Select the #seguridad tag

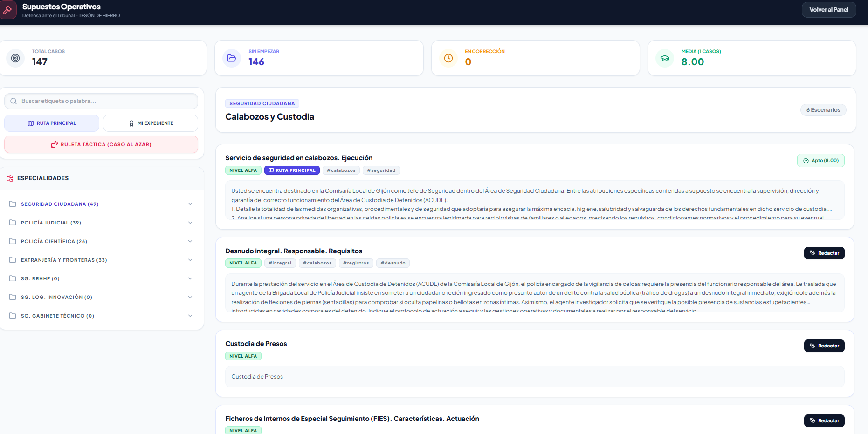[x=381, y=170]
